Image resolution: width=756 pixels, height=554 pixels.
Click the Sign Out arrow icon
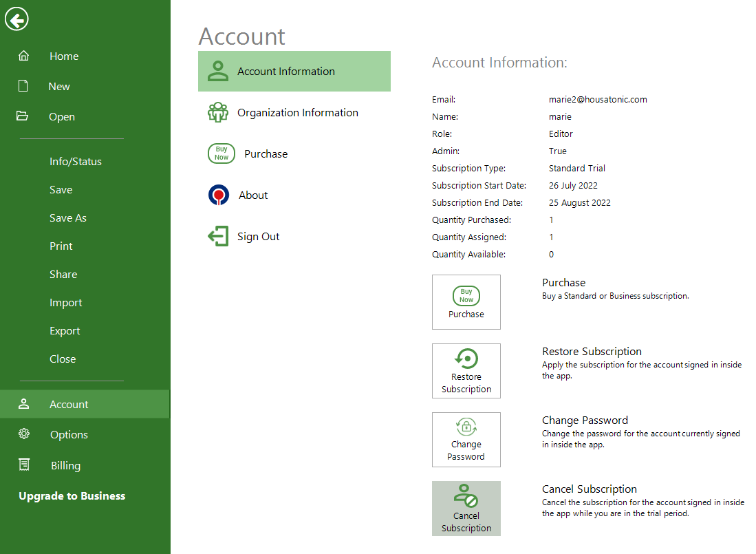(x=218, y=236)
